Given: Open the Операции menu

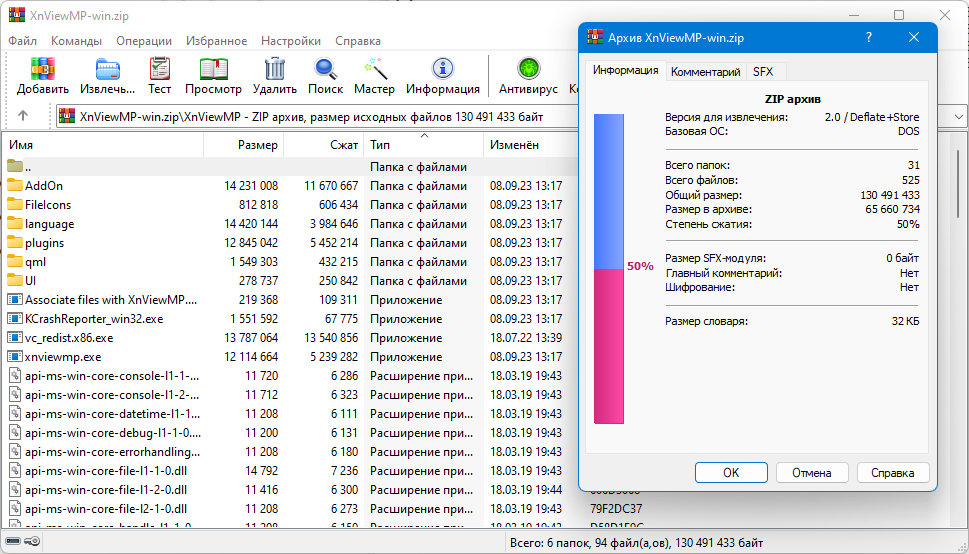Looking at the screenshot, I should tap(143, 41).
